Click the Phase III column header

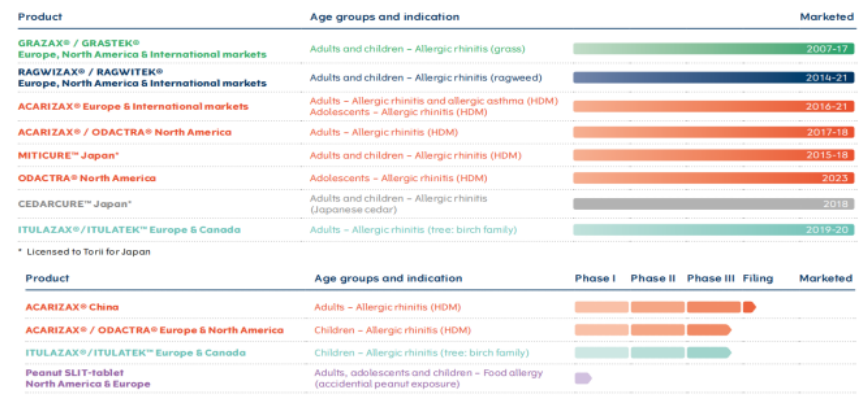(710, 278)
